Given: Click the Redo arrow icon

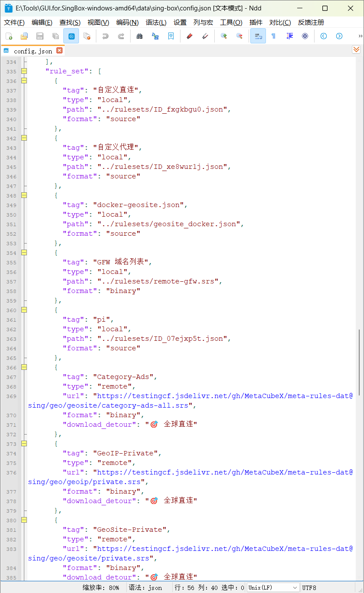Looking at the screenshot, I should [x=121, y=36].
